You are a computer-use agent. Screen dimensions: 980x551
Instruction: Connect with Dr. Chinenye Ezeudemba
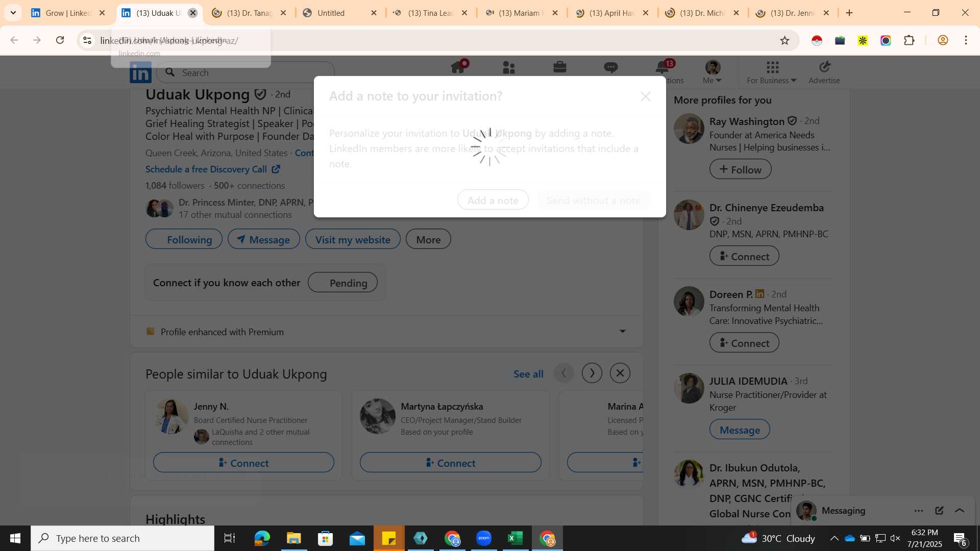744,256
